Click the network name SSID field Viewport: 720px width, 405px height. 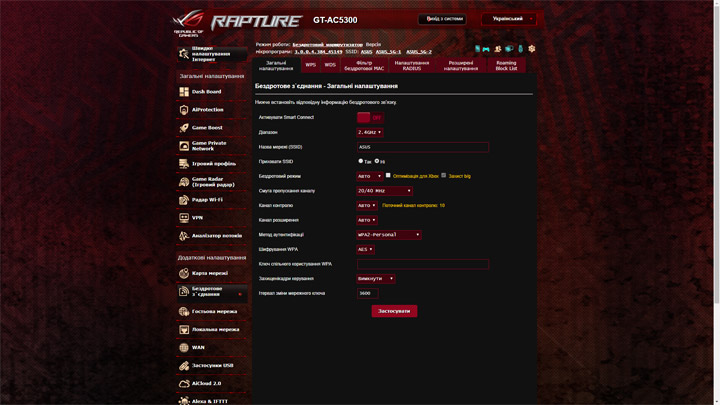click(423, 147)
